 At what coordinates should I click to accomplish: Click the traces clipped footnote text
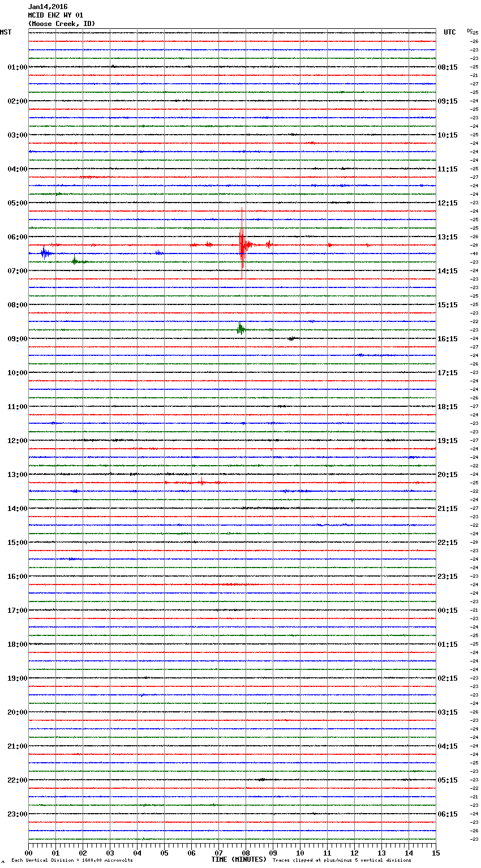[x=342, y=861]
